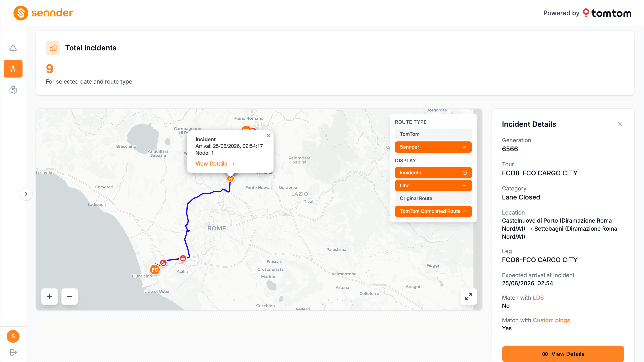The height and width of the screenshot is (362, 644).
Task: Click the Tivoli label on map
Action: click(x=309, y=201)
